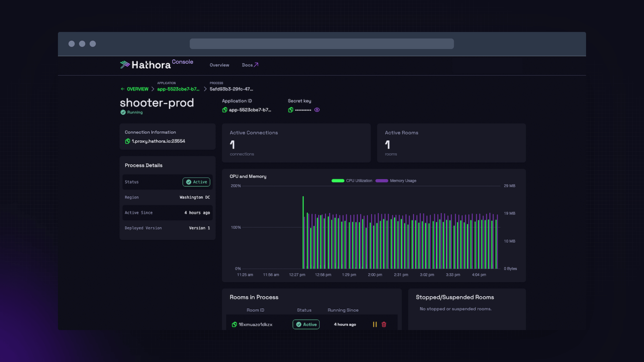Click the Active Rooms card
Image resolution: width=644 pixels, height=362 pixels.
pyautogui.click(x=451, y=143)
